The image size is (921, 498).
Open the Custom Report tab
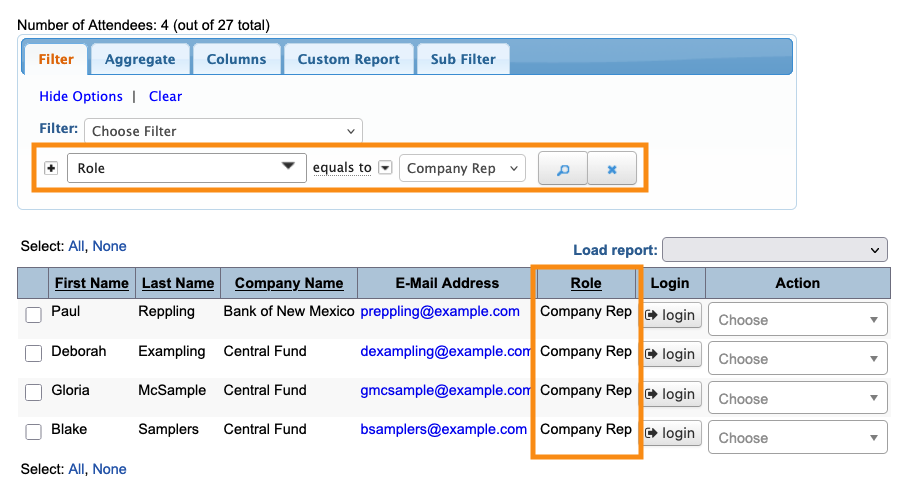click(x=348, y=59)
